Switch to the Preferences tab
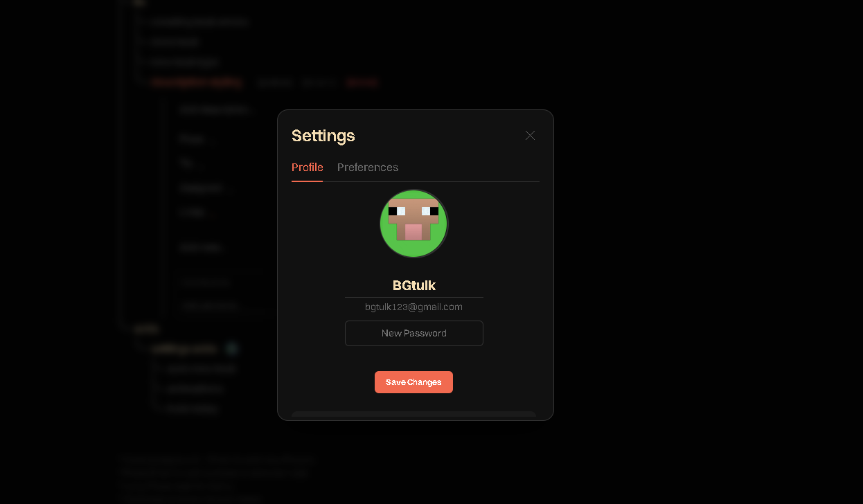 pos(368,168)
